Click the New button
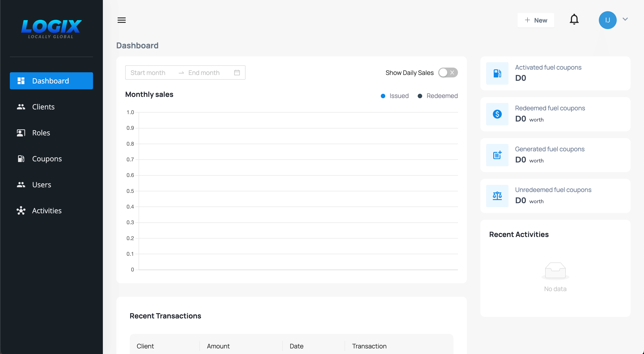Image resolution: width=644 pixels, height=354 pixels. click(x=536, y=20)
